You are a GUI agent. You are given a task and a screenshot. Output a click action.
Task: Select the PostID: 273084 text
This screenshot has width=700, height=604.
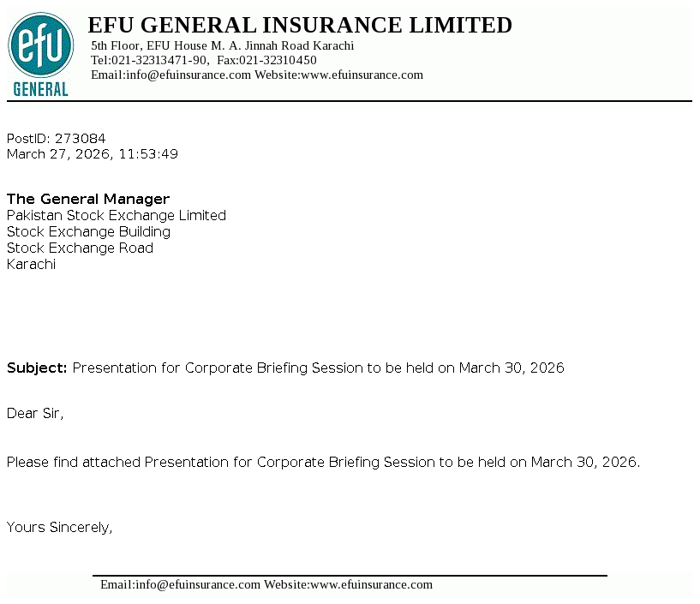pyautogui.click(x=57, y=138)
